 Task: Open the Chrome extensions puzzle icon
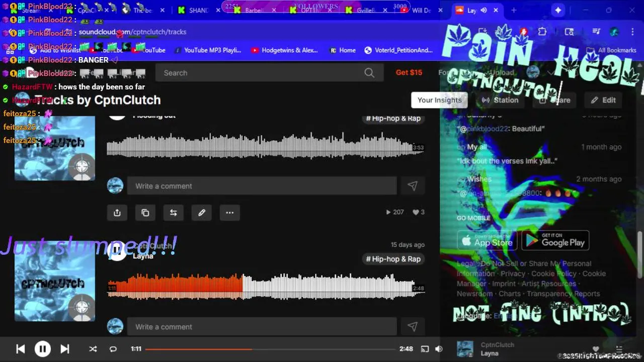(542, 32)
